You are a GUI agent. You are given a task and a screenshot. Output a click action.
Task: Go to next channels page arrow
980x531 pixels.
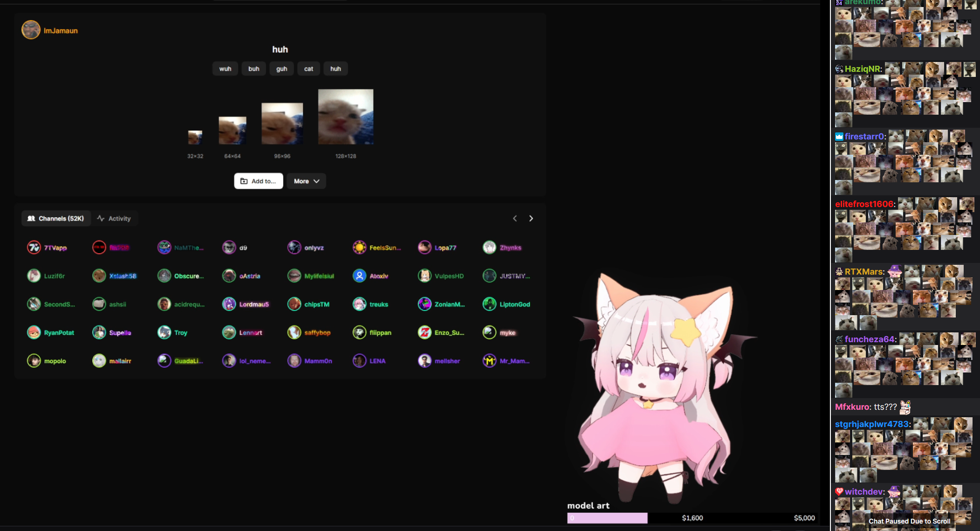(x=531, y=219)
